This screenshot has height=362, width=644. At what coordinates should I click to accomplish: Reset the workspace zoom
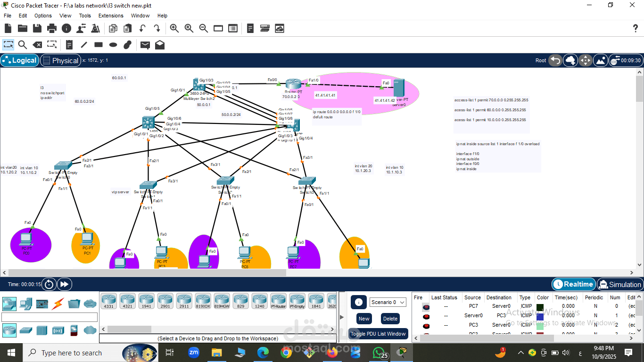tap(189, 28)
